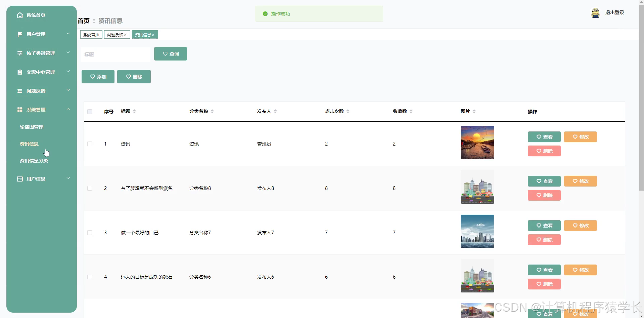The width and height of the screenshot is (644, 318).
Task: Click the sliders icon beside 帖子类别管理
Action: pos(20,53)
